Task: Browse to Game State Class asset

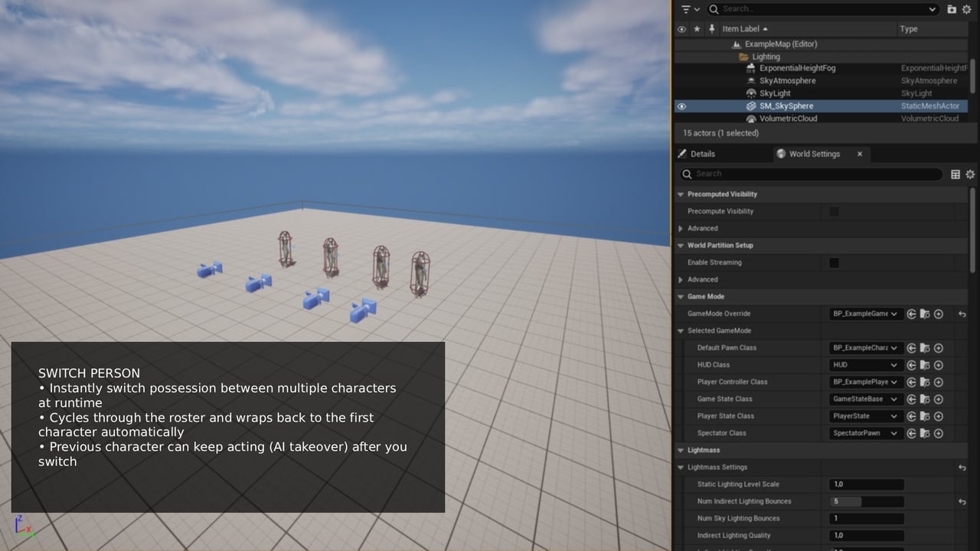Action: 925,399
